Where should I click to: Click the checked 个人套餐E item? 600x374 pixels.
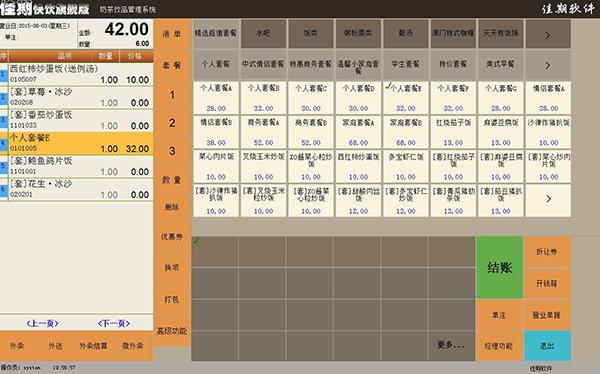pos(406,98)
